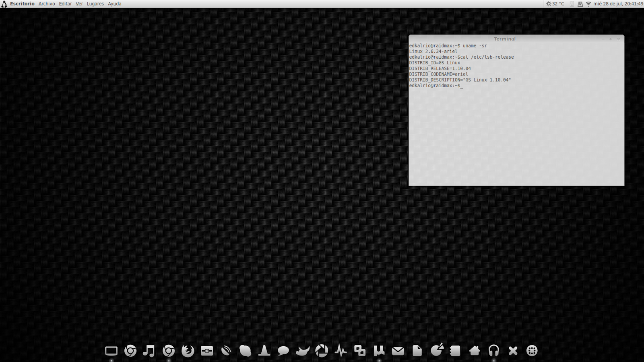Open the Escritorio menu

(x=22, y=4)
